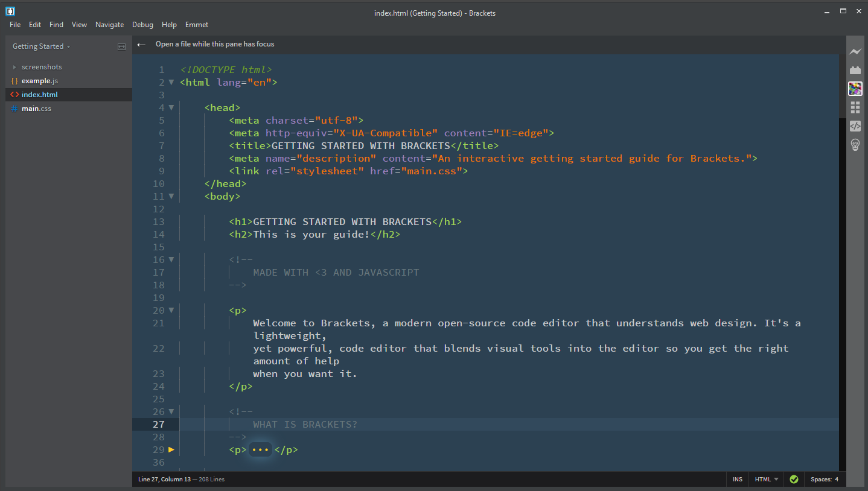Toggle INS insert/overwrite mode in status bar
The height and width of the screenshot is (491, 868).
[738, 480]
